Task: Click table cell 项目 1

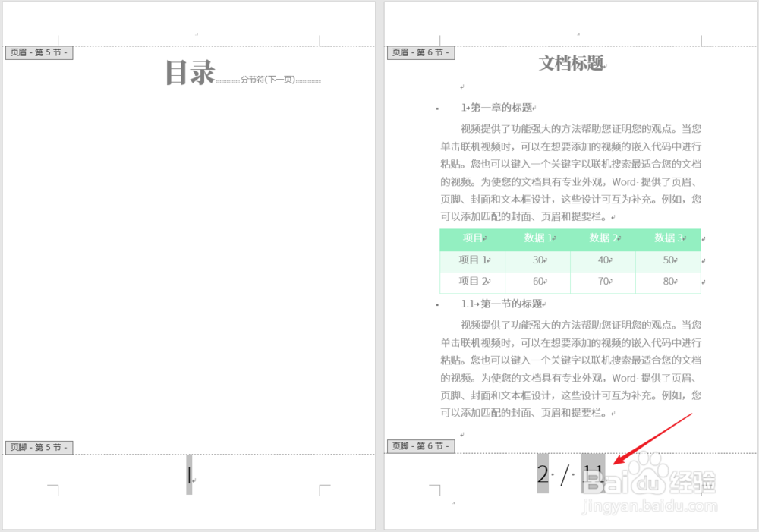Action: pos(472,261)
